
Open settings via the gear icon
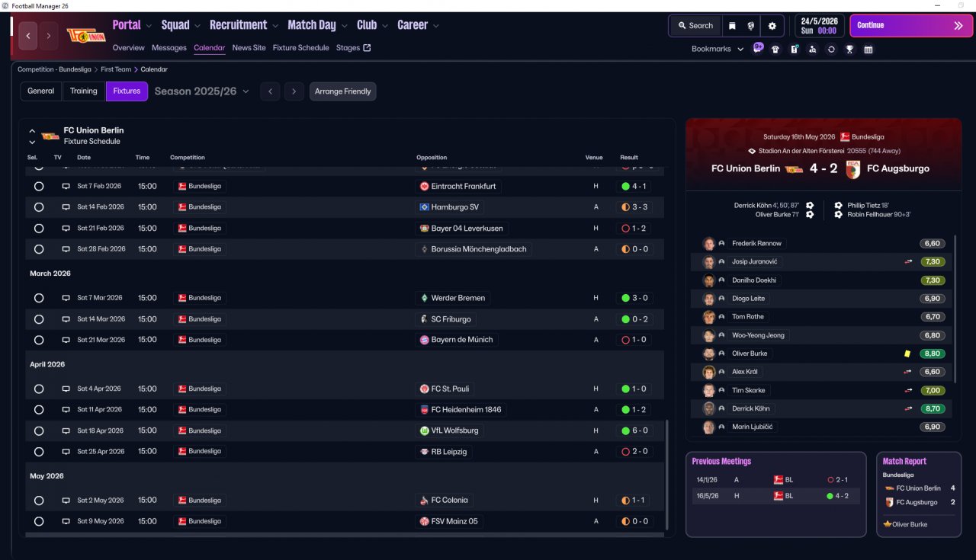(x=772, y=26)
